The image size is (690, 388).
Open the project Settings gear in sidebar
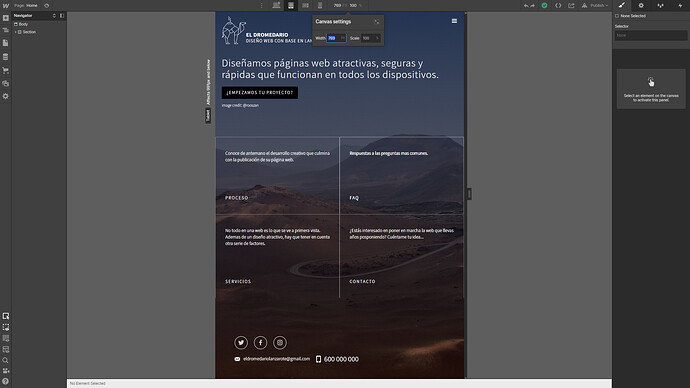(x=6, y=96)
